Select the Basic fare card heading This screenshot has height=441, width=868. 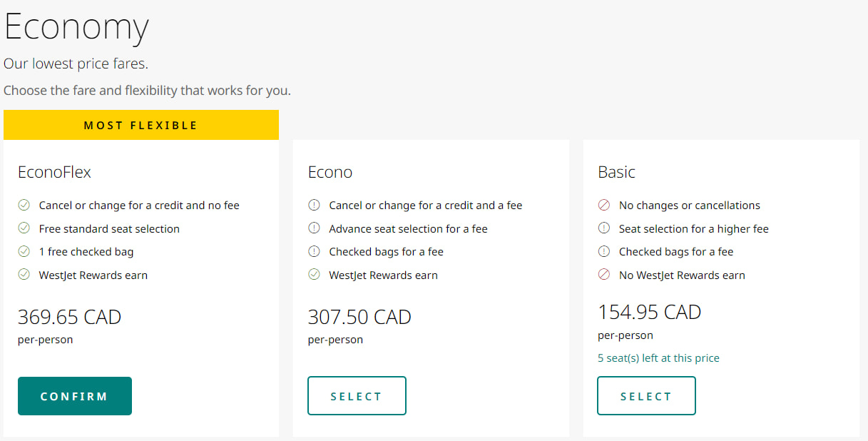click(617, 171)
